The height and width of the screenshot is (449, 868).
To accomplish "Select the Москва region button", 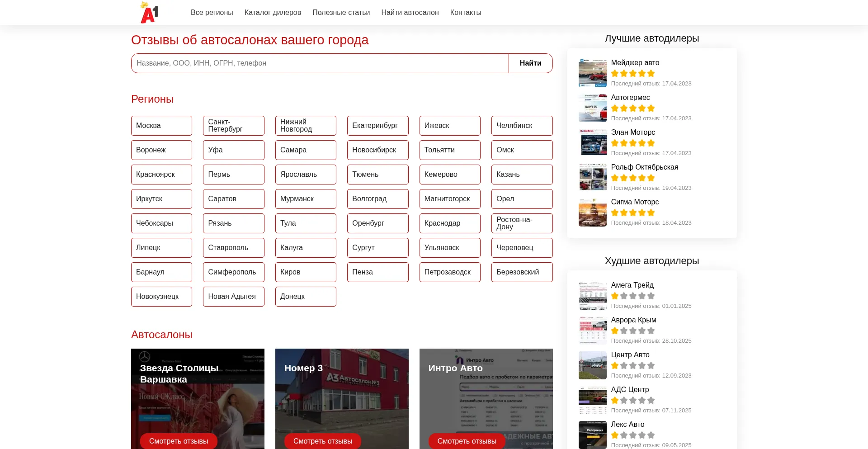I will (161, 126).
